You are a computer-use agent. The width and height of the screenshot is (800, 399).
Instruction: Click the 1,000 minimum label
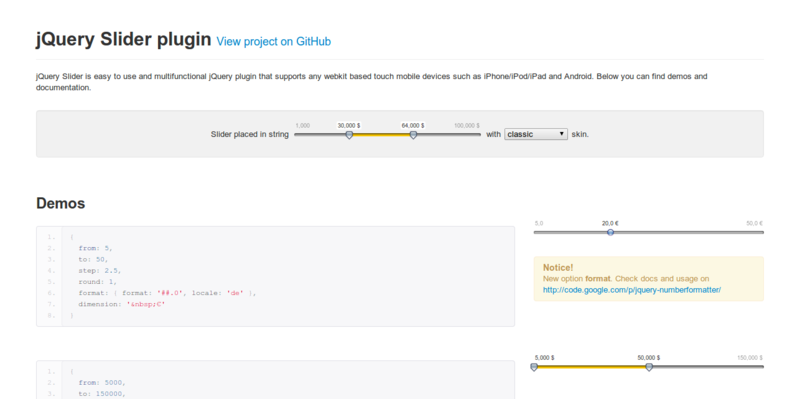click(303, 126)
